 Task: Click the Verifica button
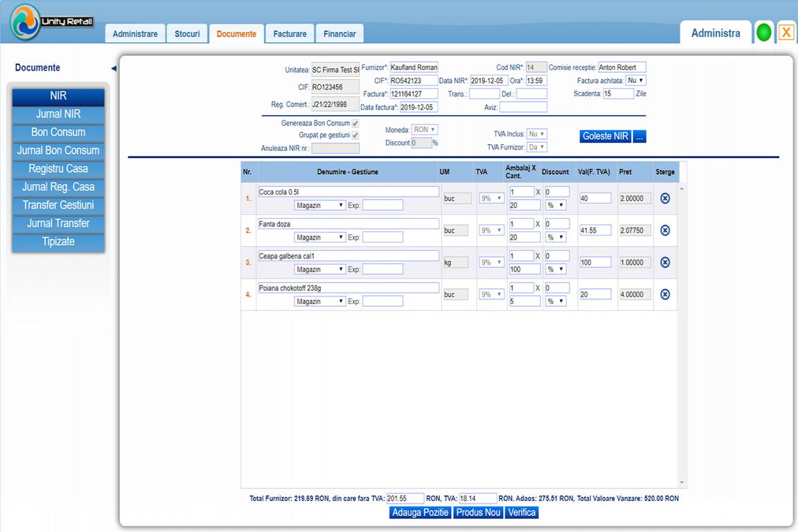pyautogui.click(x=522, y=513)
